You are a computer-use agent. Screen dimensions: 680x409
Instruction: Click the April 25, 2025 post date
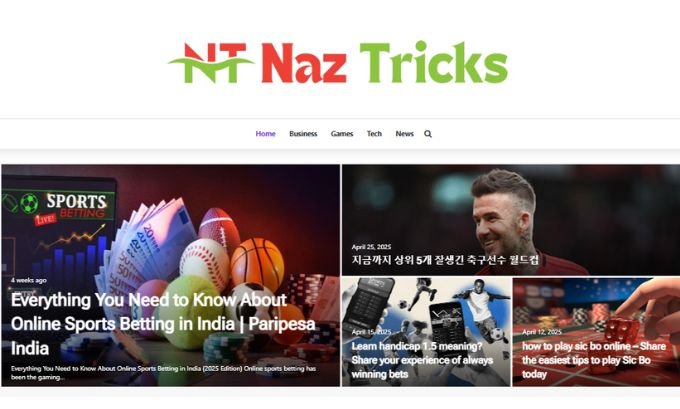(371, 247)
